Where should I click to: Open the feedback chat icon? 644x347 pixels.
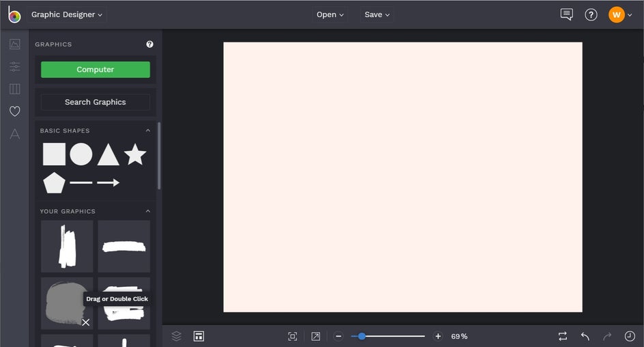coord(566,14)
